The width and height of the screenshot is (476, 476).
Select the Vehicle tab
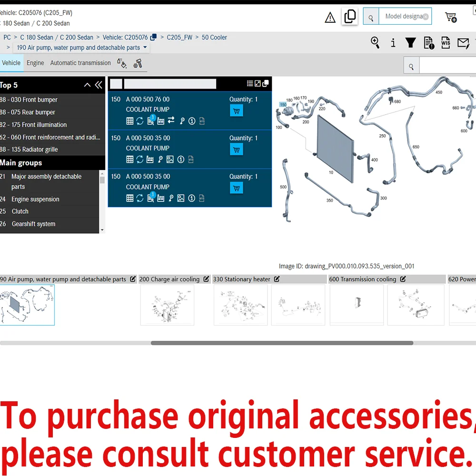(x=11, y=63)
